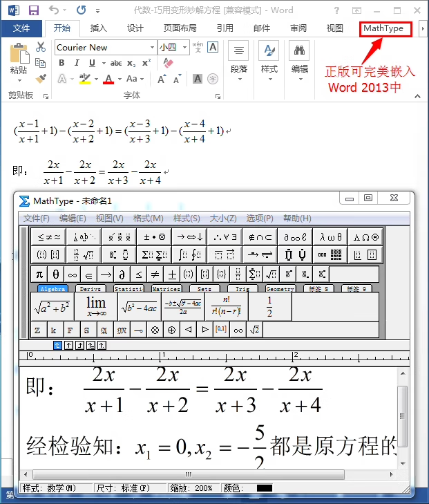Select the Derivs tab in MathType
This screenshot has height=504, width=429.
90,289
